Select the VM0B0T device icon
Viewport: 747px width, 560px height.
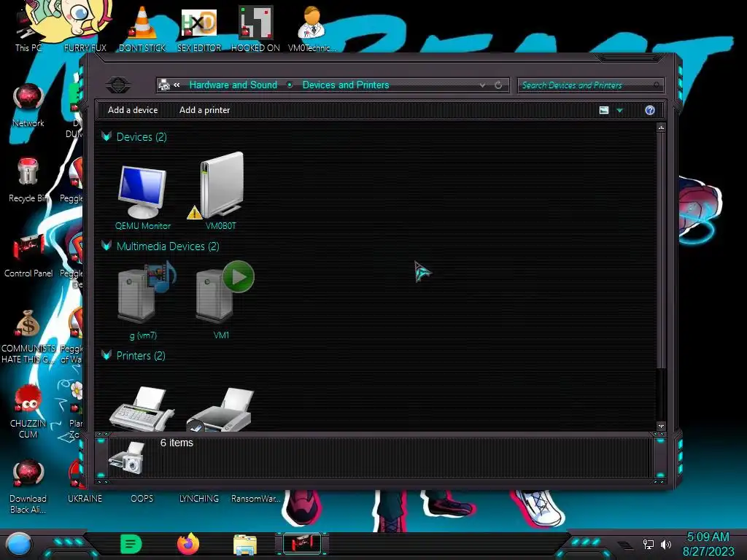pyautogui.click(x=220, y=186)
